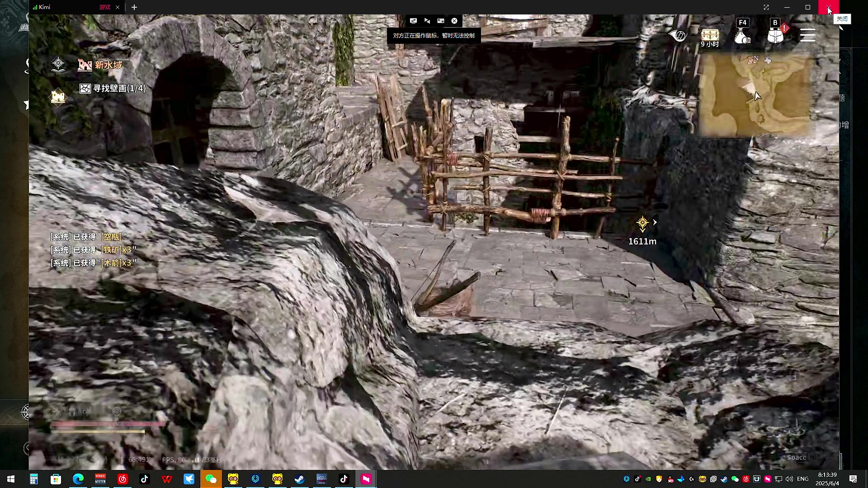This screenshot has width=868, height=488.
Task: Click the circled X disconnect icon in the remote toolbar
Action: (x=454, y=21)
